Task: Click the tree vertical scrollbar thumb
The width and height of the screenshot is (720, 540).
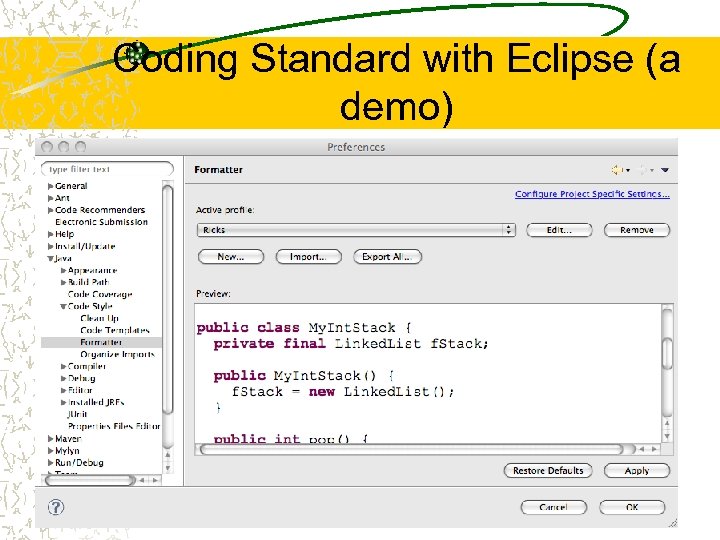Action: point(168,298)
